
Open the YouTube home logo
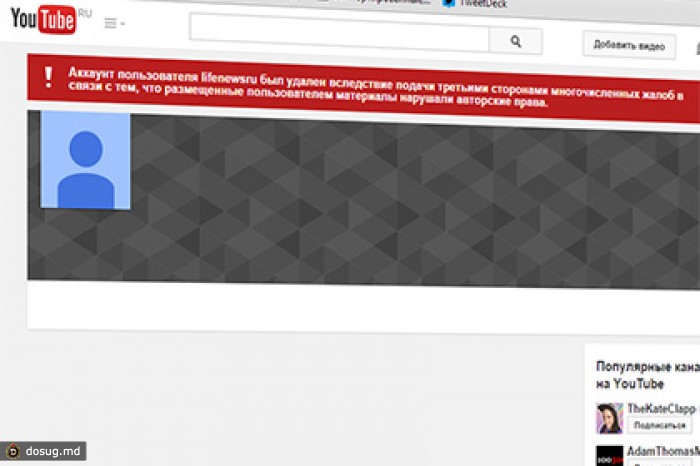(x=43, y=20)
